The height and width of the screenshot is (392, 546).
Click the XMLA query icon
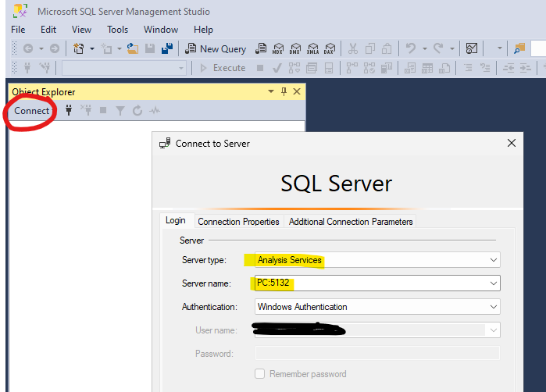[x=312, y=48]
